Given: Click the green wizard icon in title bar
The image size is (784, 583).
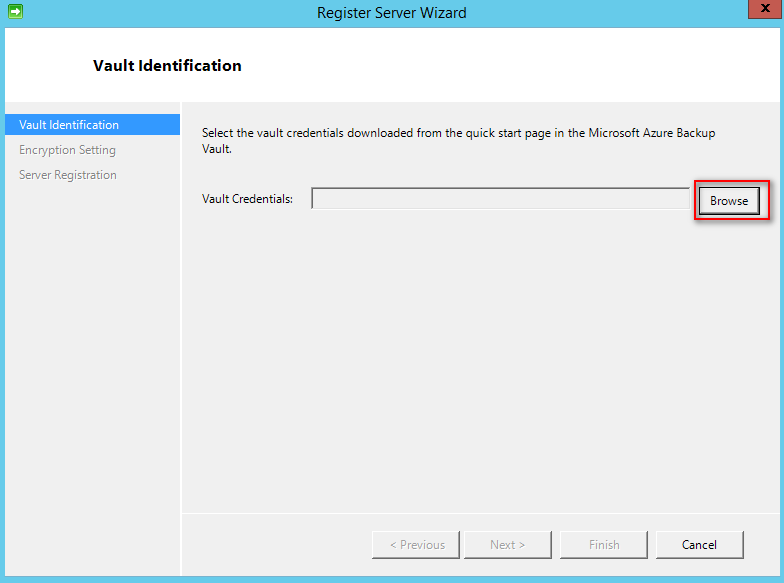Looking at the screenshot, I should [14, 13].
